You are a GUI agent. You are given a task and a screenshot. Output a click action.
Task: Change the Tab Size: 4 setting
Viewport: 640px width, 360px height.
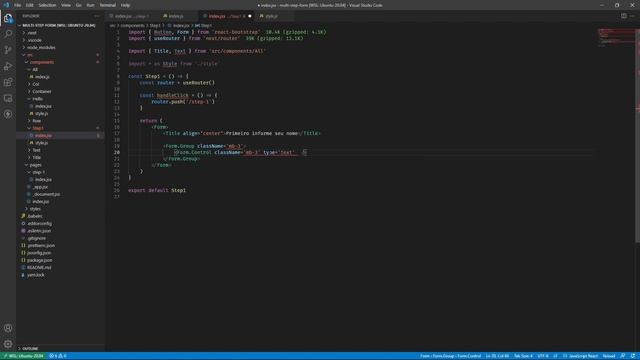tap(523, 356)
